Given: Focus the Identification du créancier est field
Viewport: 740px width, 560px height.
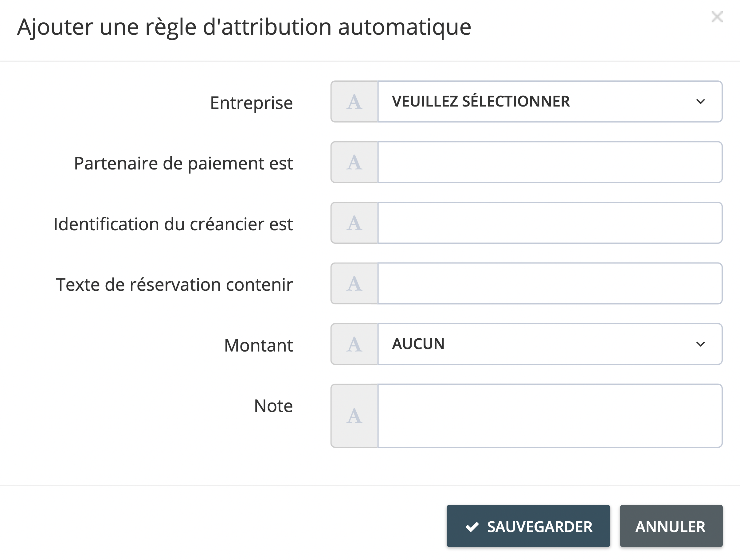Looking at the screenshot, I should pos(550,223).
